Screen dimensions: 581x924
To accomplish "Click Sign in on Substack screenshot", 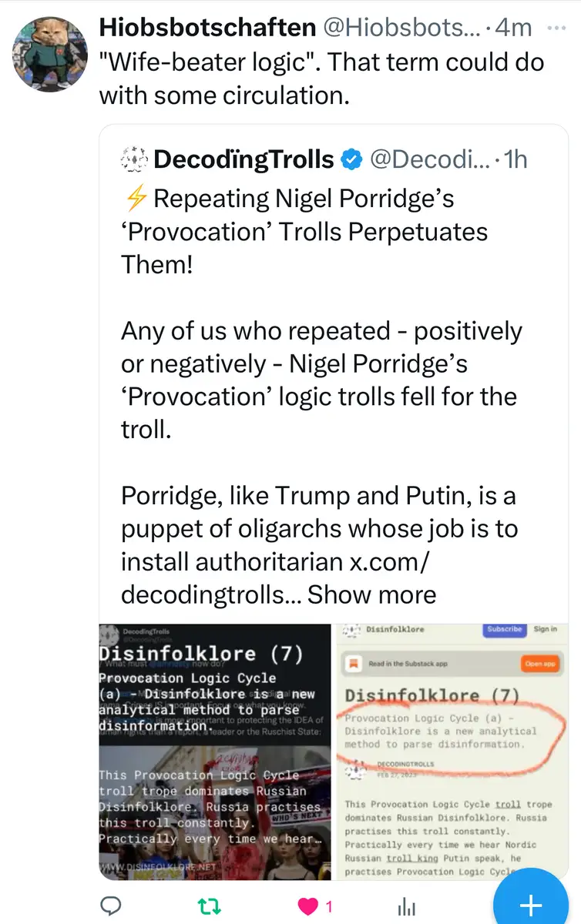I will pos(545,630).
